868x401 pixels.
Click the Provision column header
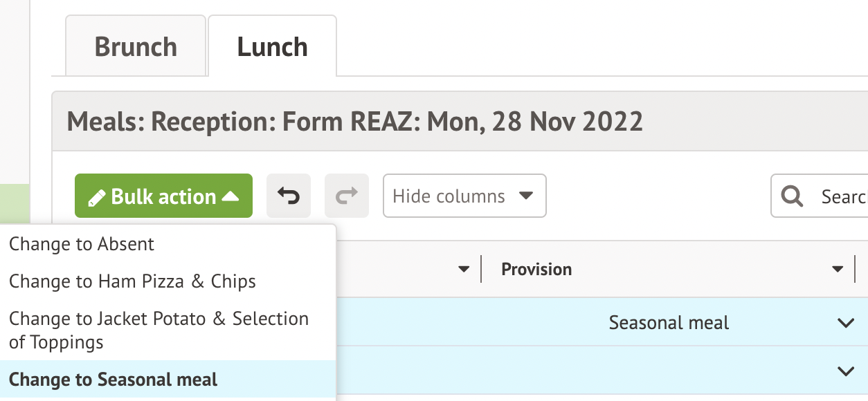(536, 269)
